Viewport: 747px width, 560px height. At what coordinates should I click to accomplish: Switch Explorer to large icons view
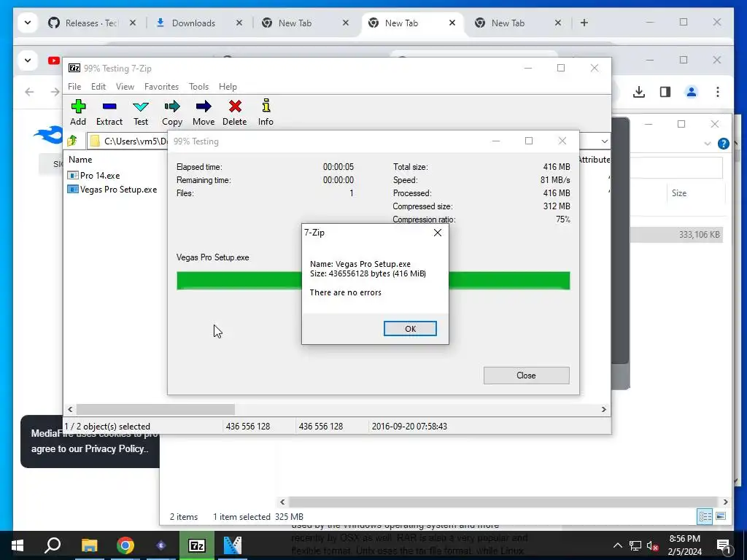pyautogui.click(x=721, y=516)
